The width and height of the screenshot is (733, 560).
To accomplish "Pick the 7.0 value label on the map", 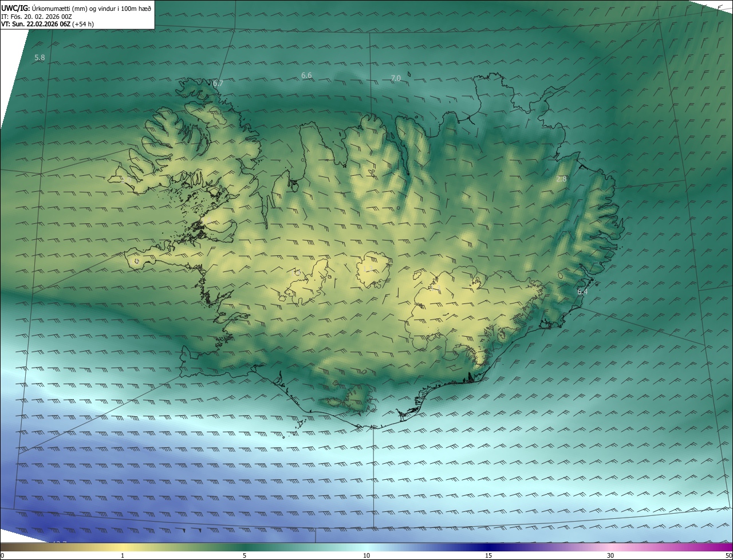I will 396,78.
